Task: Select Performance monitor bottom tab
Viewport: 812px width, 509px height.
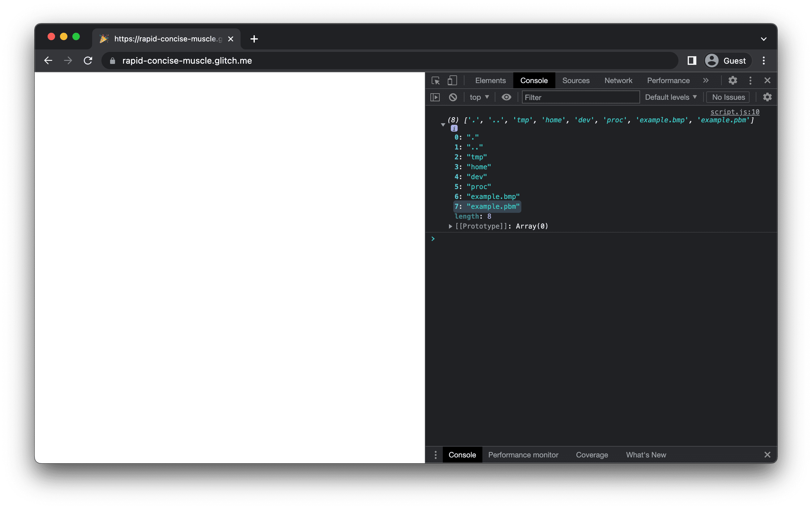Action: point(524,454)
